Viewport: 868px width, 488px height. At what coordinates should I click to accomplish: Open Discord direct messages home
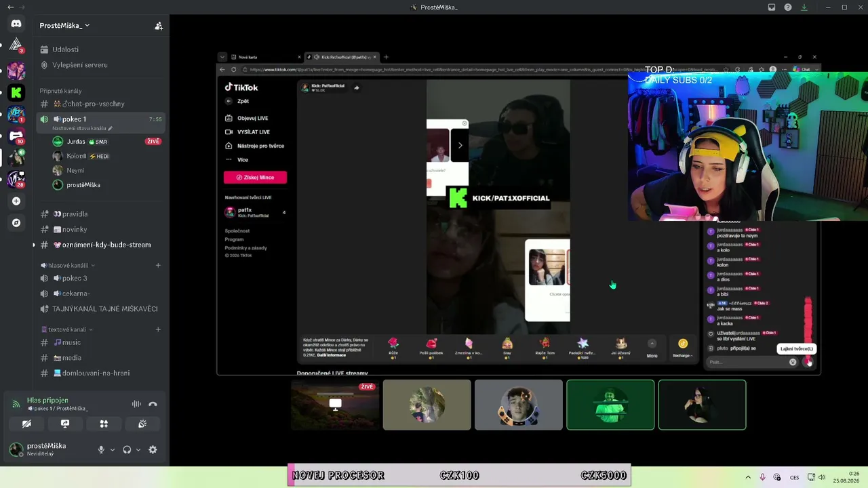16,24
